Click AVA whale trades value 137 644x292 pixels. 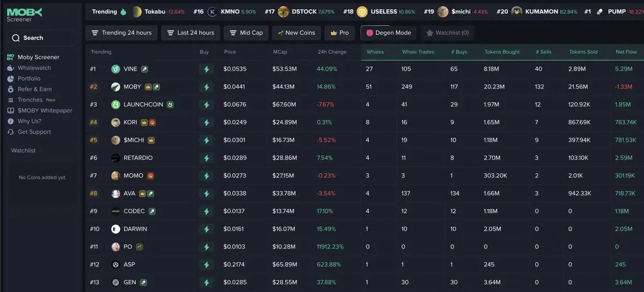point(406,193)
